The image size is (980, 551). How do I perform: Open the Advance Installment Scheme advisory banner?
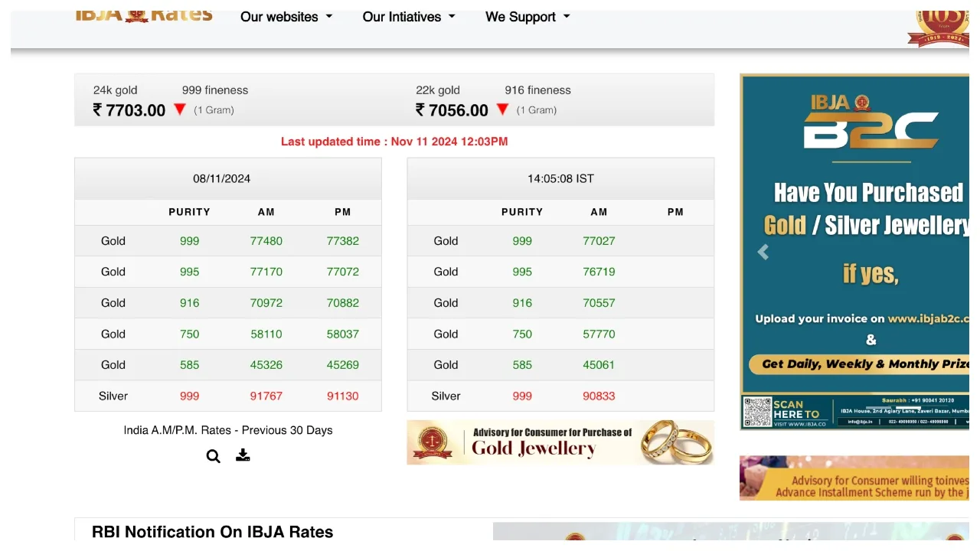coord(854,478)
